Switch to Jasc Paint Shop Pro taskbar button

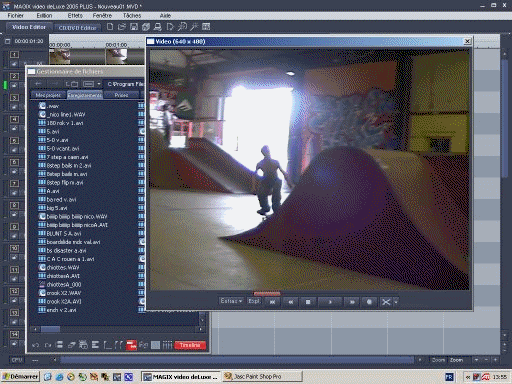click(263, 377)
